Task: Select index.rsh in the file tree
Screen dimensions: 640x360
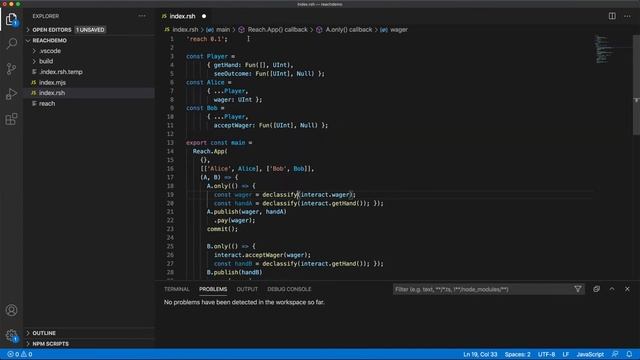Action: point(52,93)
